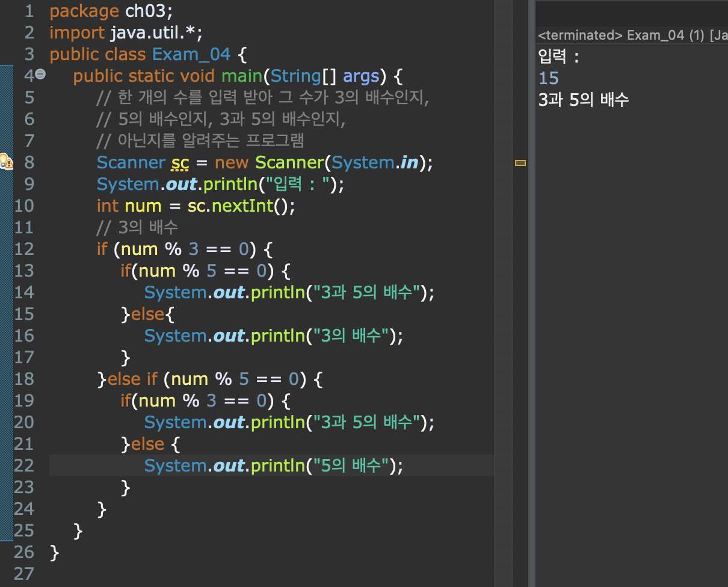728x587 pixels.
Task: Click the closing brace on line 26
Action: coord(55,552)
